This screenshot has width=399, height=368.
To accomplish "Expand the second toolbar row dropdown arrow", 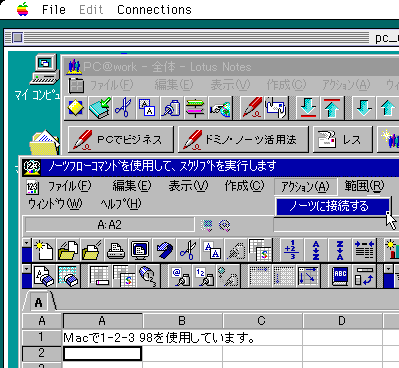I will (x=27, y=269).
